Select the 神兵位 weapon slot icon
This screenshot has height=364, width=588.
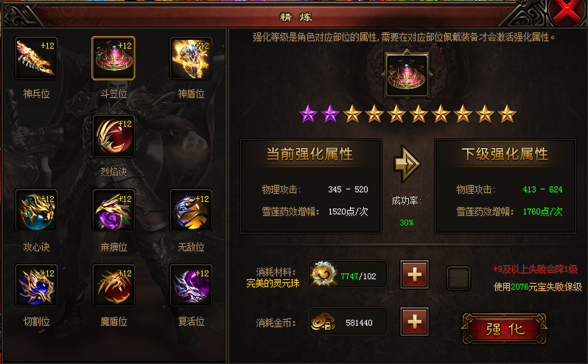[x=36, y=58]
